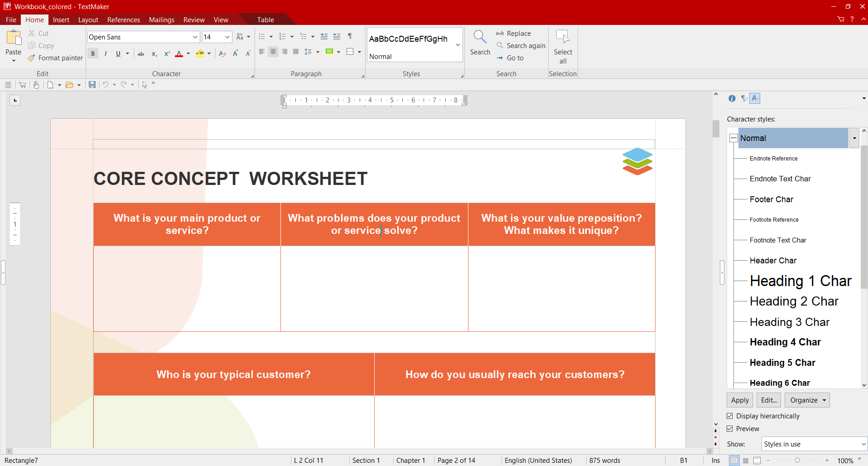The height and width of the screenshot is (466, 868).
Task: Open the Show styles combo box
Action: coord(813,444)
